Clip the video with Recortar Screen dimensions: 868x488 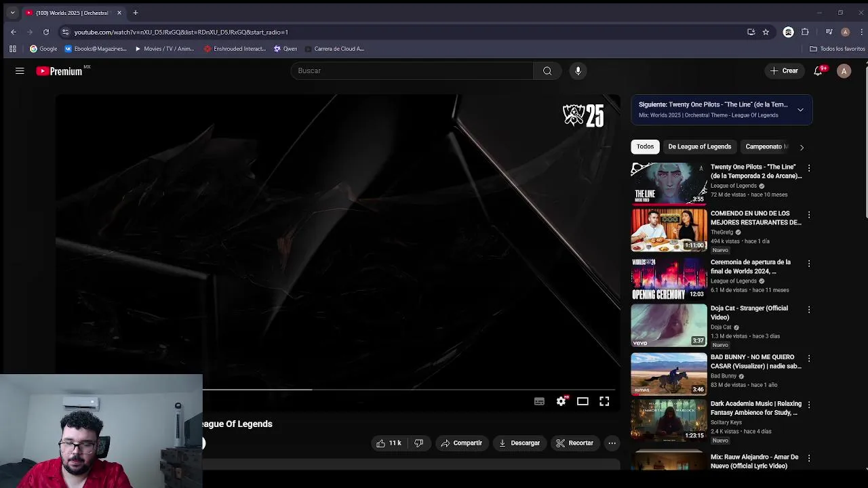click(x=575, y=443)
